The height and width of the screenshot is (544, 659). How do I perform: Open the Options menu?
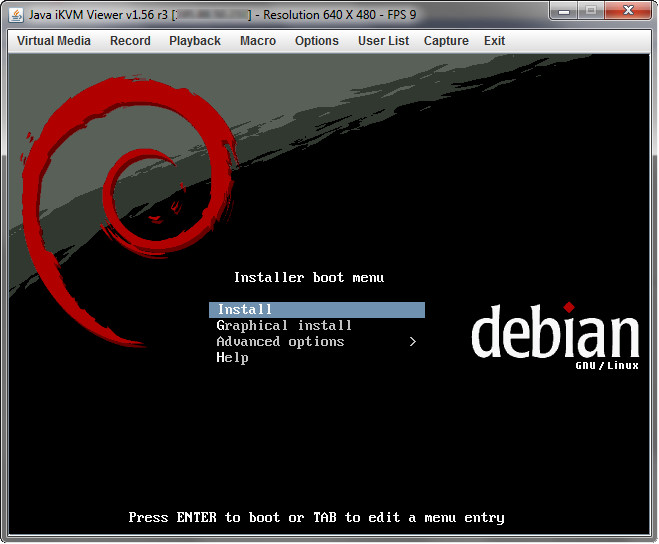coord(317,41)
